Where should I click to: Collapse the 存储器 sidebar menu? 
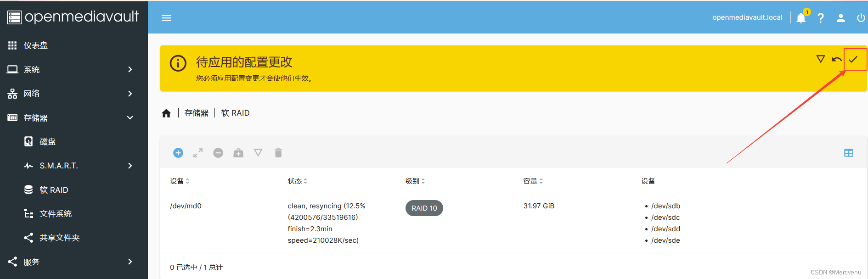tap(74, 117)
